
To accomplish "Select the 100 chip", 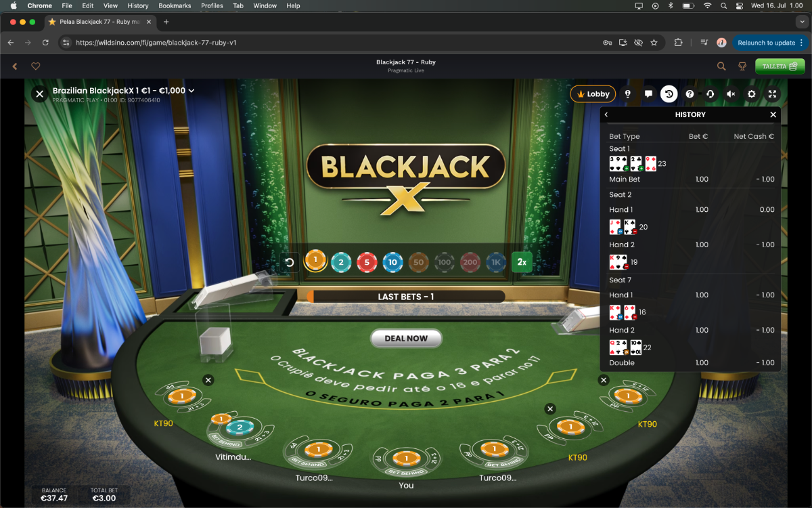I will (444, 262).
